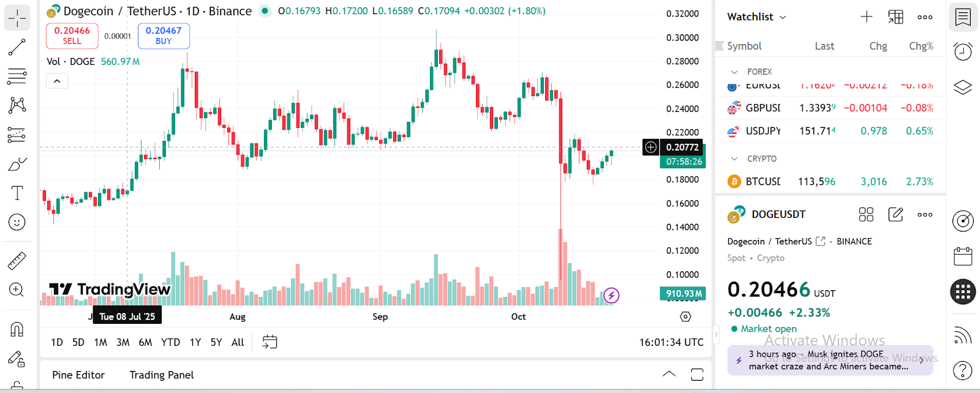Open chart settings gear icon
Image resolution: width=980 pixels, height=393 pixels.
tap(685, 316)
